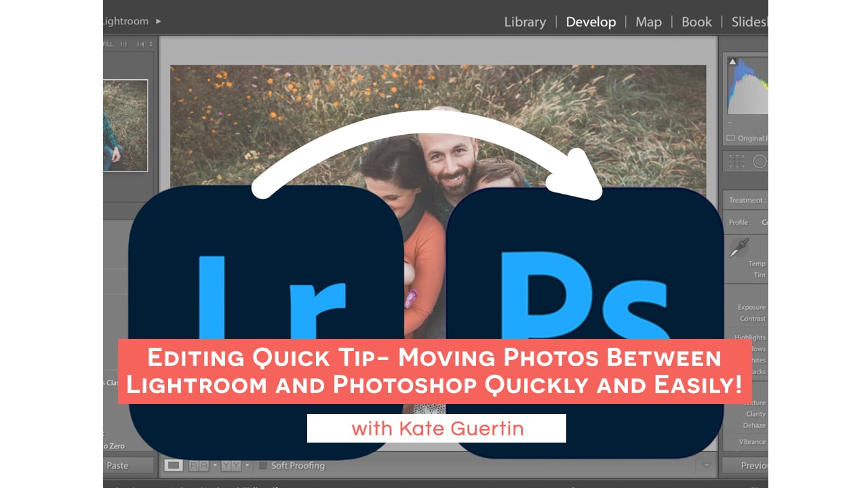Switch to the Library module

(525, 22)
